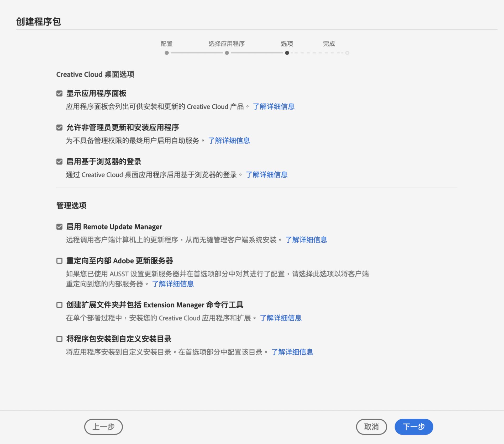Click the 创建程序包 title
This screenshot has width=504, height=444.
pyautogui.click(x=38, y=22)
